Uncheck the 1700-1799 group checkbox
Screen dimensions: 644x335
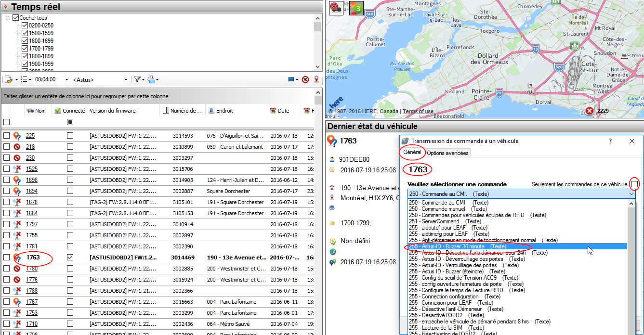(25, 49)
